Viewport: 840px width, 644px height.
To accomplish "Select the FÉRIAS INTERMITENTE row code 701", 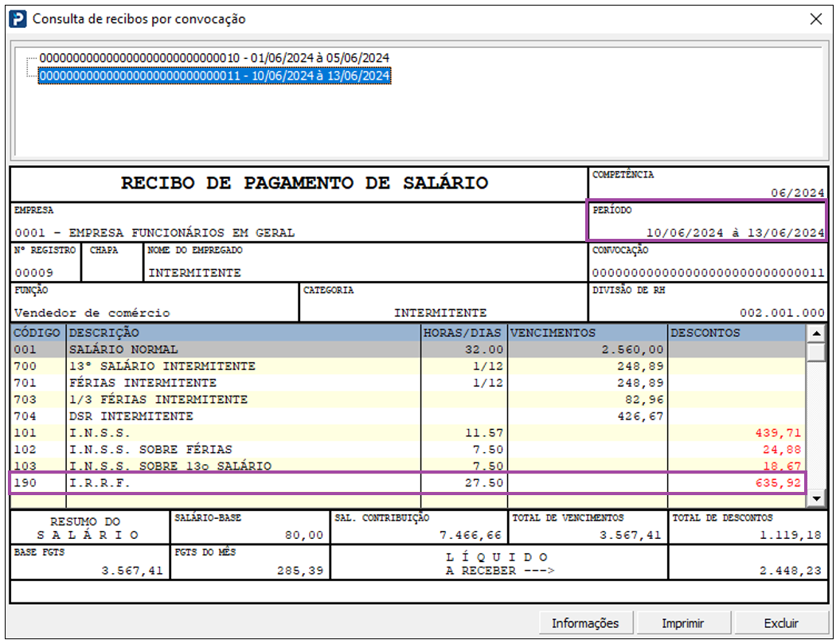I will [x=408, y=383].
